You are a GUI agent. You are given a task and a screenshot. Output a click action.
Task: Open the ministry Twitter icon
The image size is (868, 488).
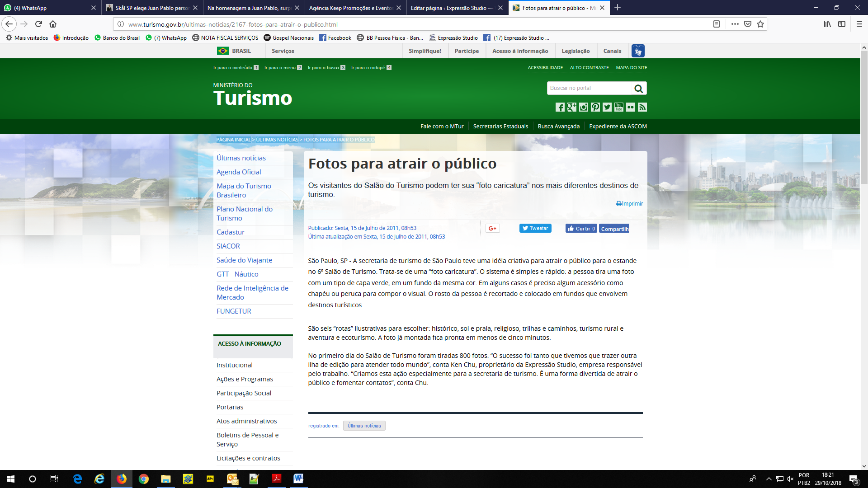(607, 107)
